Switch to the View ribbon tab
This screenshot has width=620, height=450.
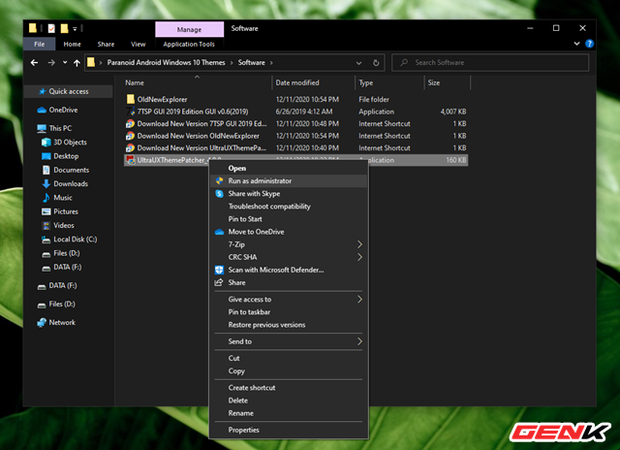pos(138,44)
